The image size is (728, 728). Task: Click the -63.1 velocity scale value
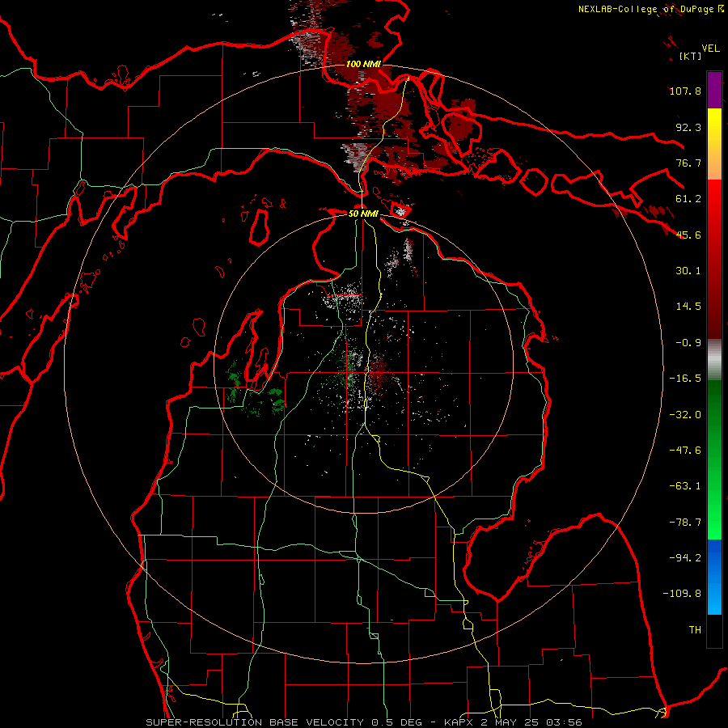coord(685,486)
